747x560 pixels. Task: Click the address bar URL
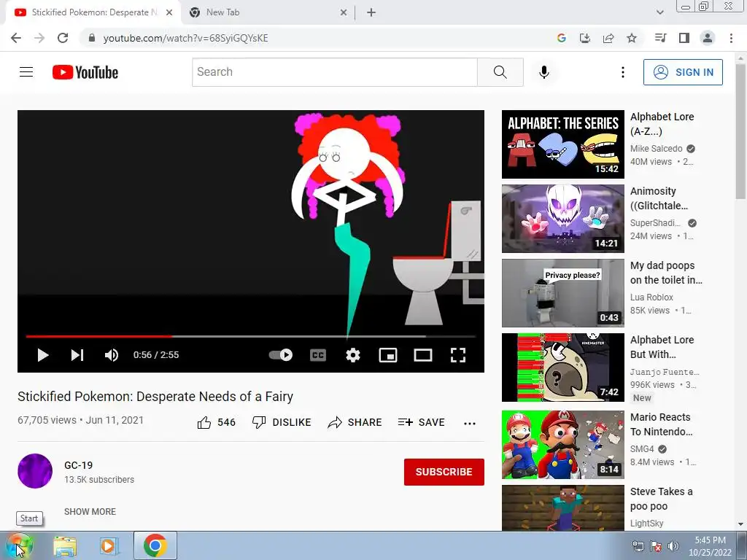(185, 38)
